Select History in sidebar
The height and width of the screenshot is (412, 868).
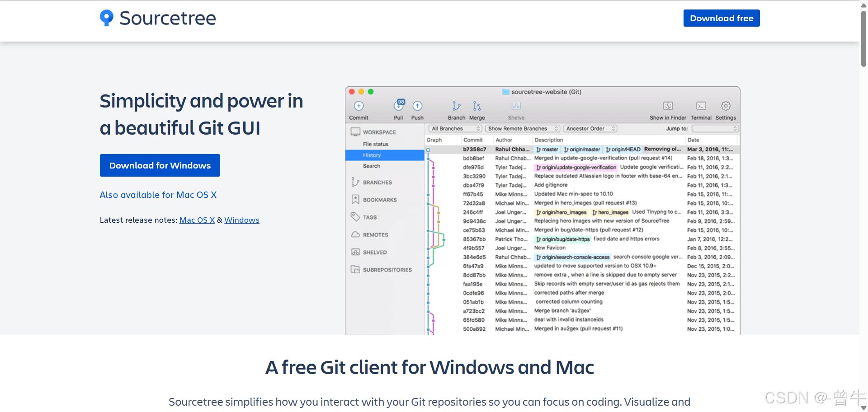click(x=385, y=155)
